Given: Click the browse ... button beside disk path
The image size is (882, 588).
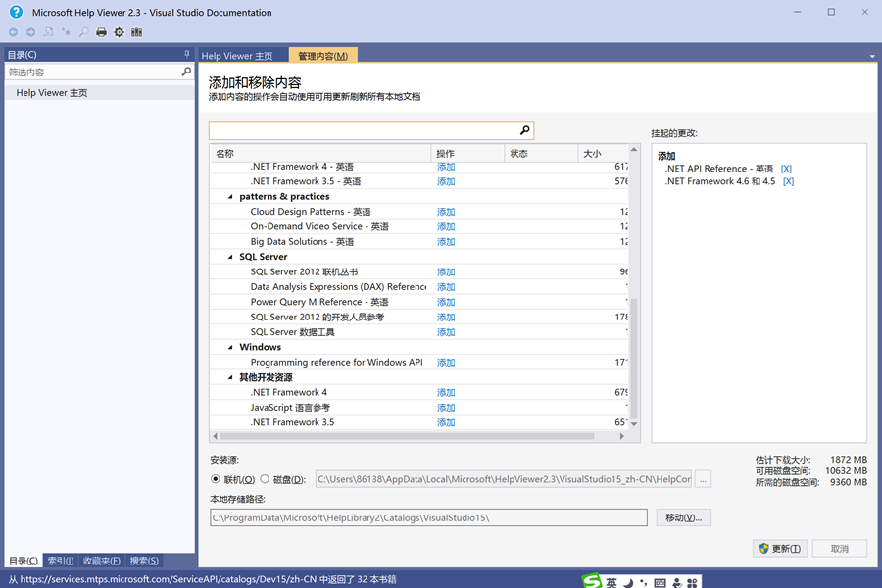Looking at the screenshot, I should 703,479.
